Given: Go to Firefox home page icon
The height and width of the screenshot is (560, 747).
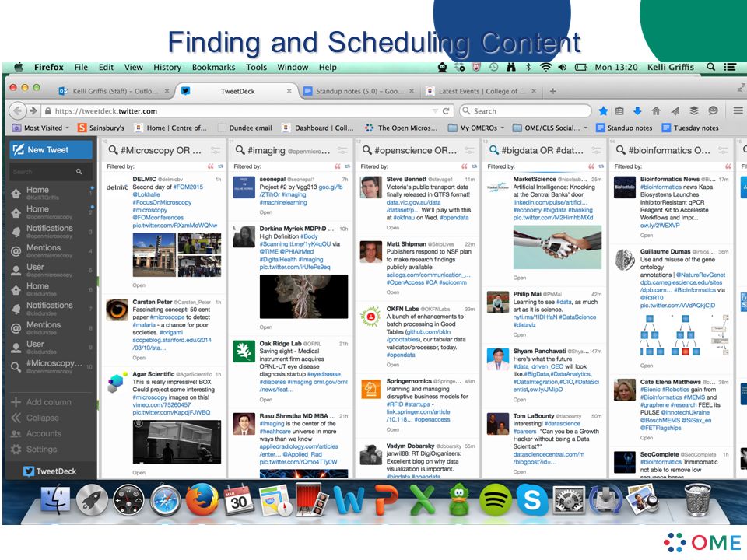Looking at the screenshot, I should point(656,111).
